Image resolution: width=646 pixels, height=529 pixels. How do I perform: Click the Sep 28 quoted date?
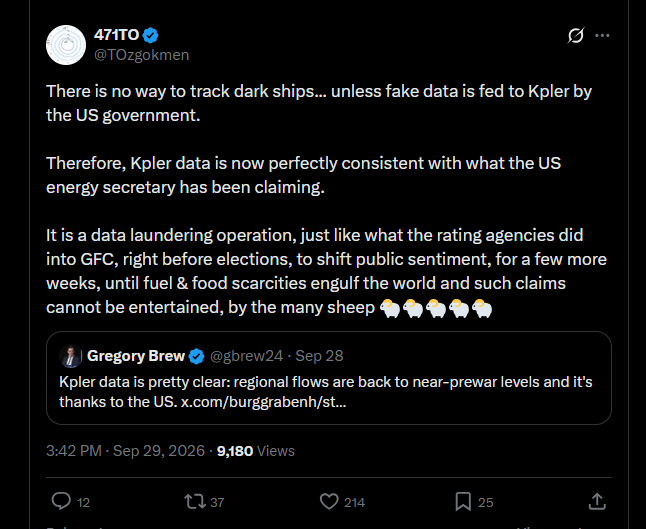[319, 356]
